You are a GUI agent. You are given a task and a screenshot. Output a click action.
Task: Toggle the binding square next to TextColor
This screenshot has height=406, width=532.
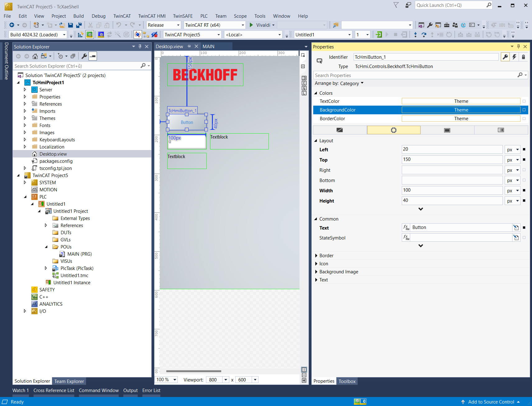point(524,101)
